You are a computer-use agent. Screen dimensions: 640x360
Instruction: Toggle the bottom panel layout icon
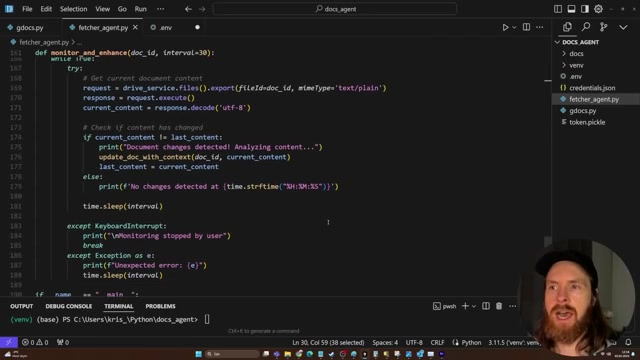point(571,9)
